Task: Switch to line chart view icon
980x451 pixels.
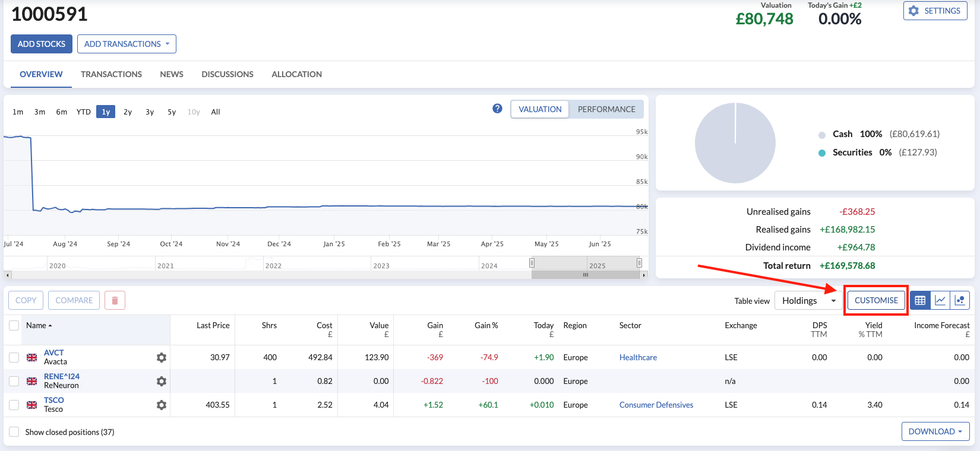Action: 940,300
